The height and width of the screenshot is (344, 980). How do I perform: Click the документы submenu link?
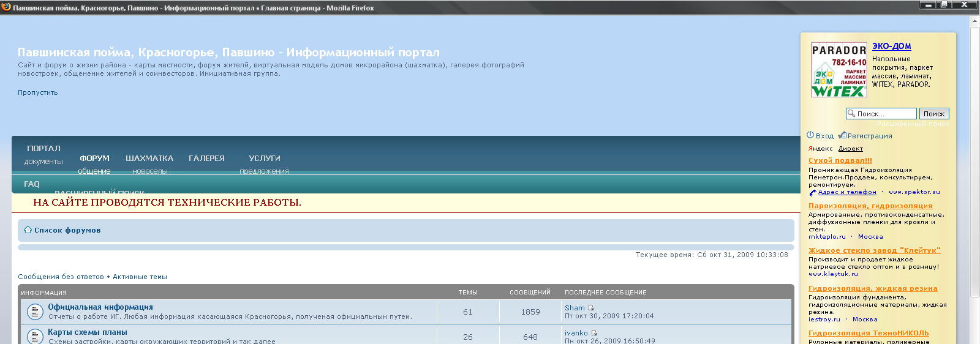(x=43, y=162)
